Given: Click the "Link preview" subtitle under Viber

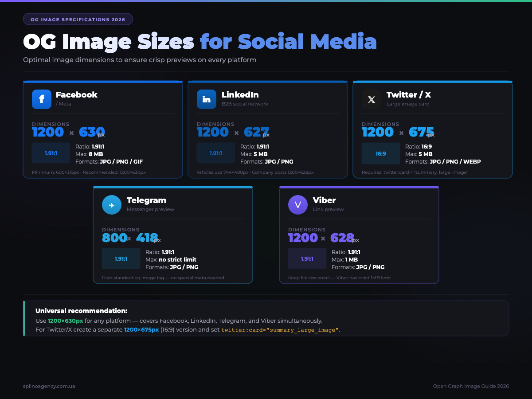Looking at the screenshot, I should (329, 209).
